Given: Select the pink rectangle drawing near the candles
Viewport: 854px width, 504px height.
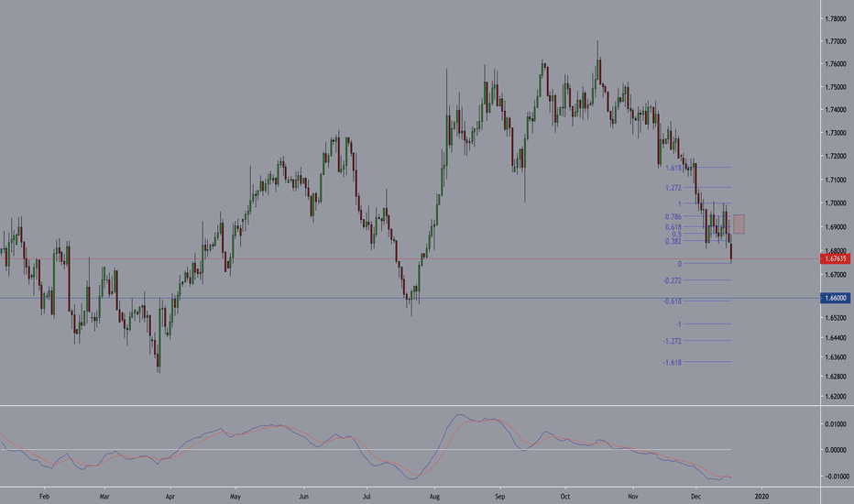Looking at the screenshot, I should click(x=739, y=224).
